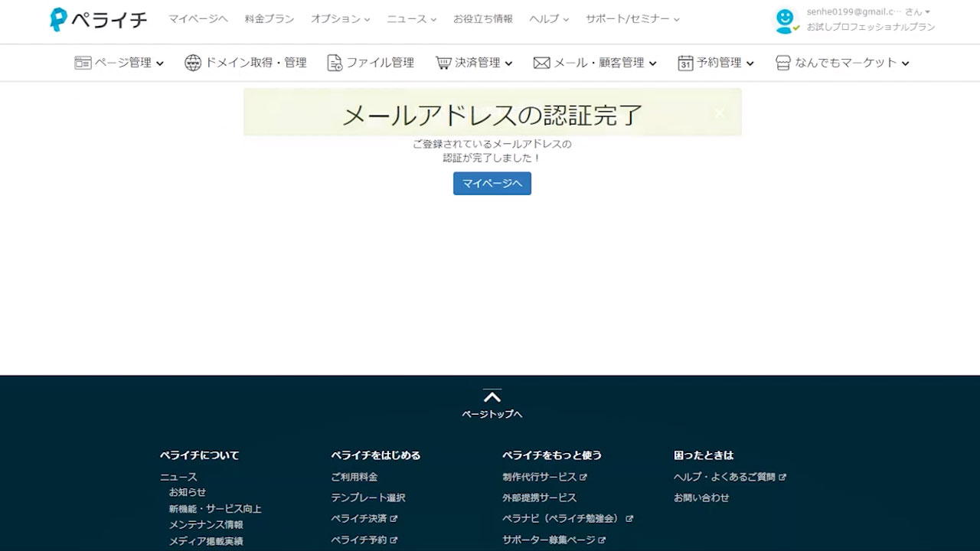Expand the オプション dropdown menu
This screenshot has width=980, height=551.
(335, 19)
